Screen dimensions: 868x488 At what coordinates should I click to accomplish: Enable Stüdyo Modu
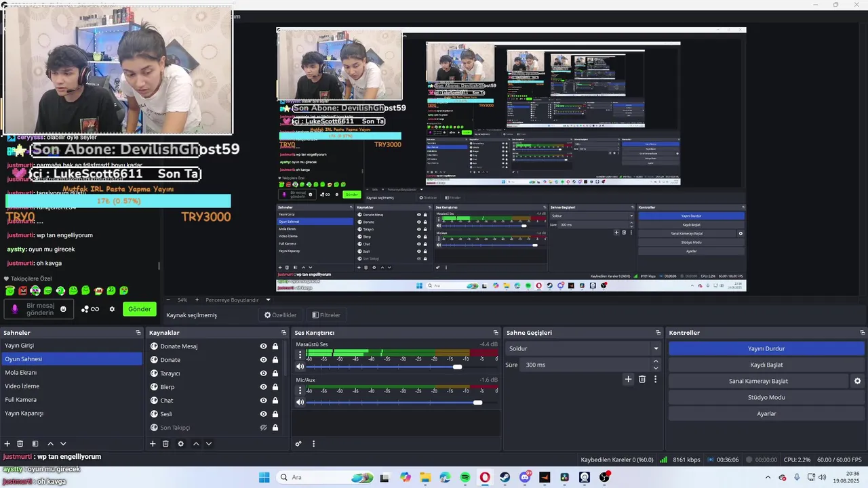(766, 397)
